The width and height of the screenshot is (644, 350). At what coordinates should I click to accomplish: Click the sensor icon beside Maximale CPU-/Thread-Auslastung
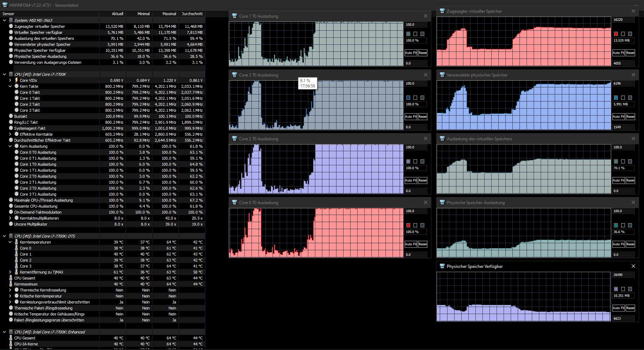pos(11,200)
